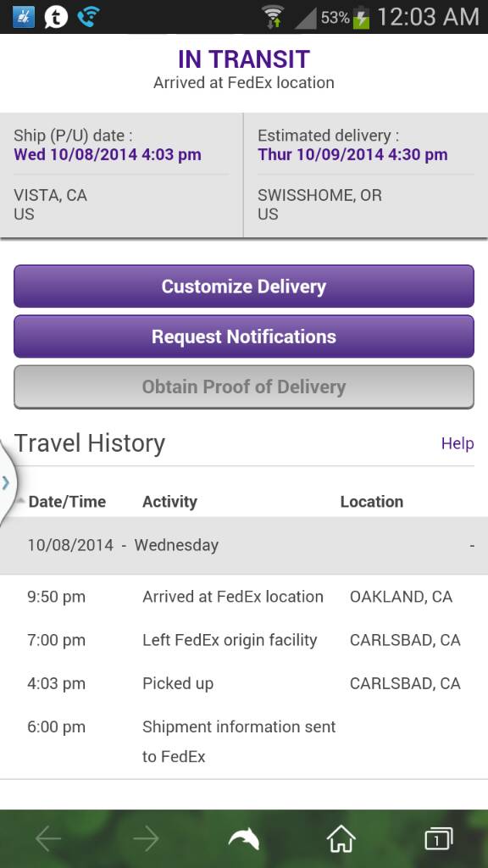Image resolution: width=488 pixels, height=868 pixels.
Task: Tap the Arrived at FedEx location row
Action: pos(244,597)
